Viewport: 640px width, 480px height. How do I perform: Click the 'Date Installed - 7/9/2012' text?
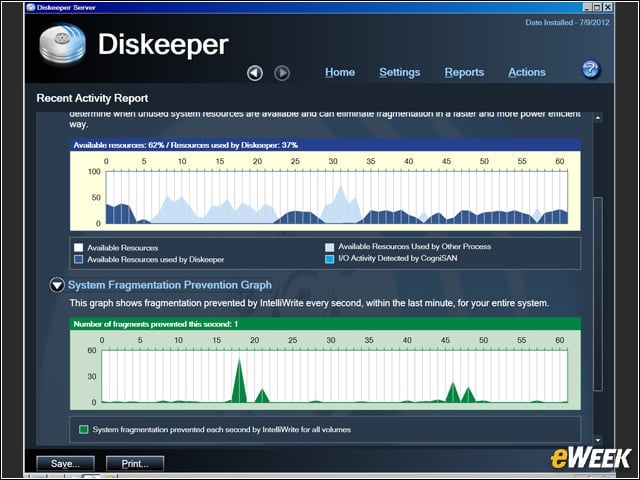coord(567,22)
